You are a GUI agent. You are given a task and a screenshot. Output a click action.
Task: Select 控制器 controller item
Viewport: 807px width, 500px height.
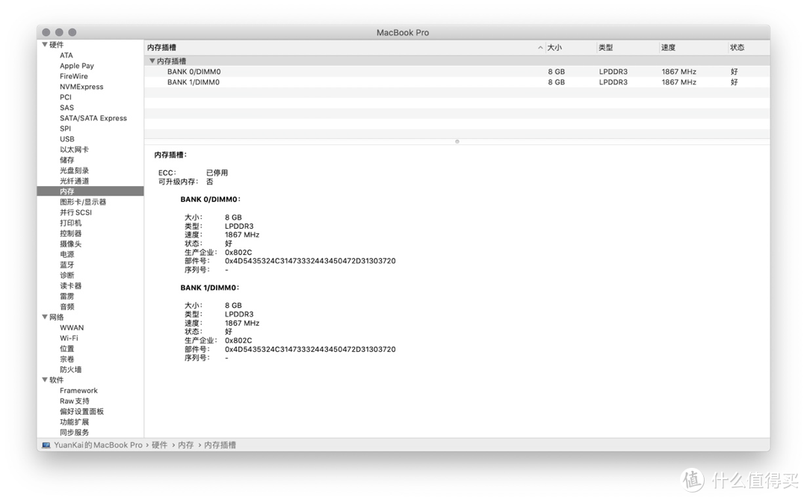click(71, 233)
